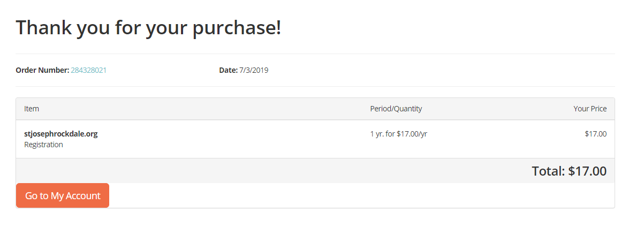
Task: Click the $17.00 price in the item row
Action: (x=595, y=134)
